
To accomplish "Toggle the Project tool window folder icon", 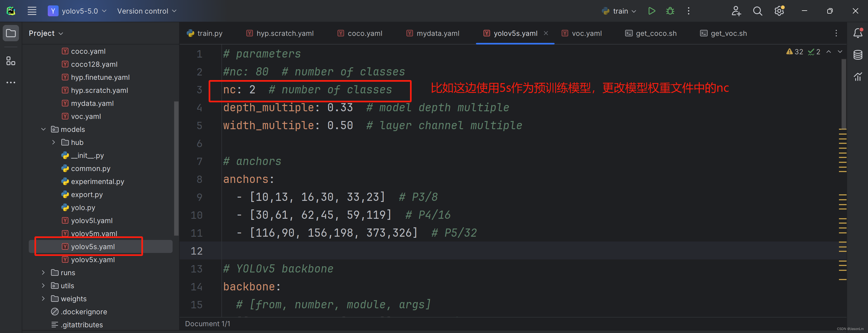I will coord(11,33).
